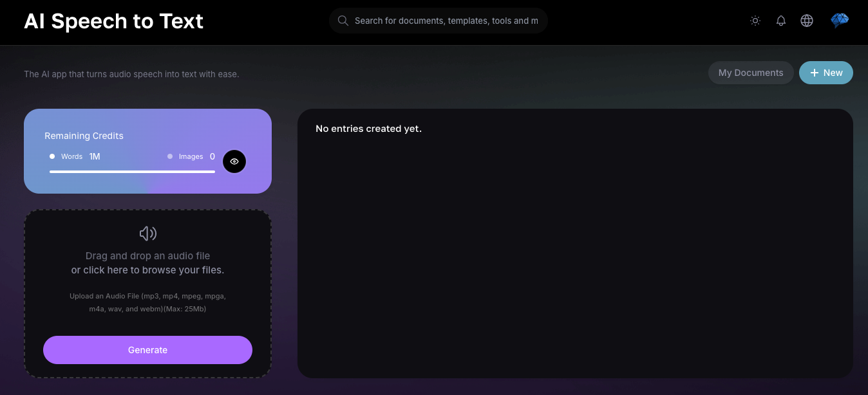
Task: Click 'No entries created yet.' message
Action: [368, 129]
